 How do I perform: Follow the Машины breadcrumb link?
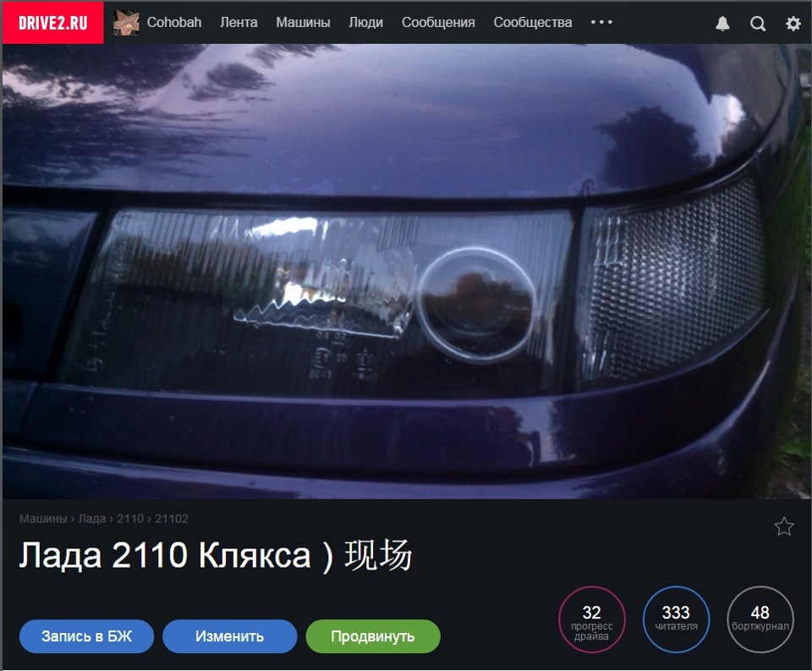(43, 519)
